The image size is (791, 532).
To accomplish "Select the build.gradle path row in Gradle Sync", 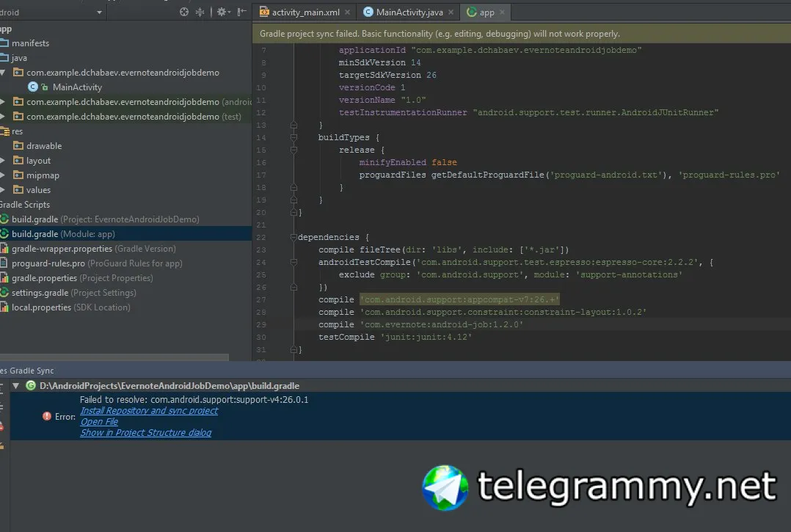I will (x=400, y=385).
